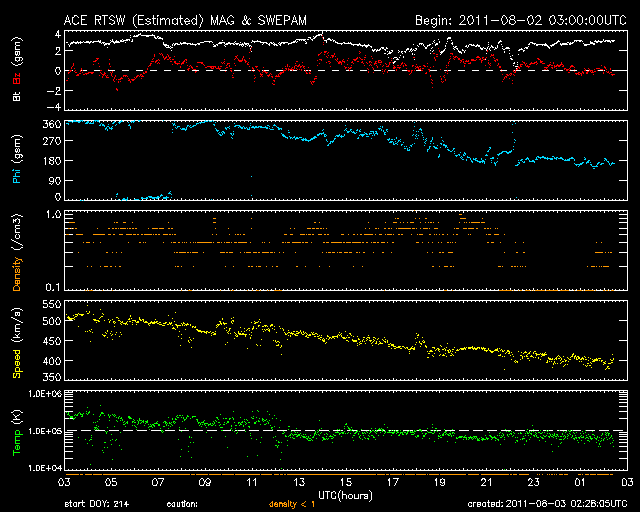
Task: Click the 'caution:' footer label
Action: pos(182,504)
